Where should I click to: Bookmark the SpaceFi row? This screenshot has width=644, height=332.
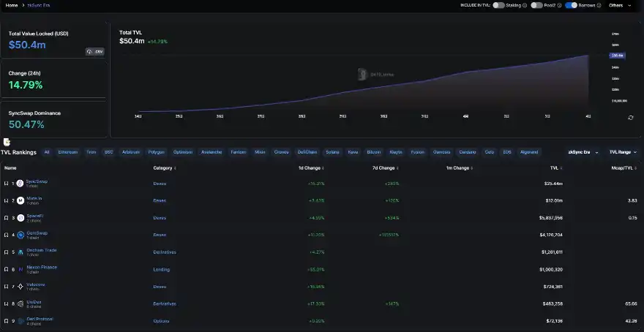[x=6, y=218]
